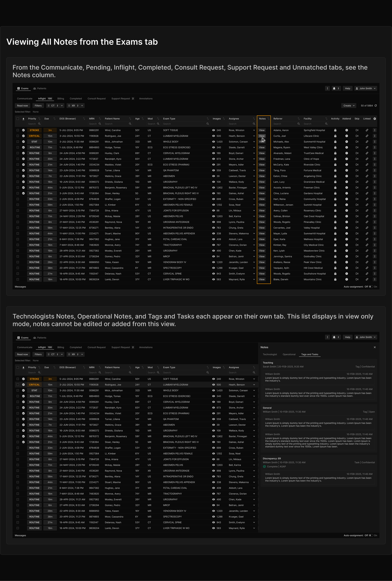Click the lock Activity icon for Springfield Hospital

click(335, 130)
